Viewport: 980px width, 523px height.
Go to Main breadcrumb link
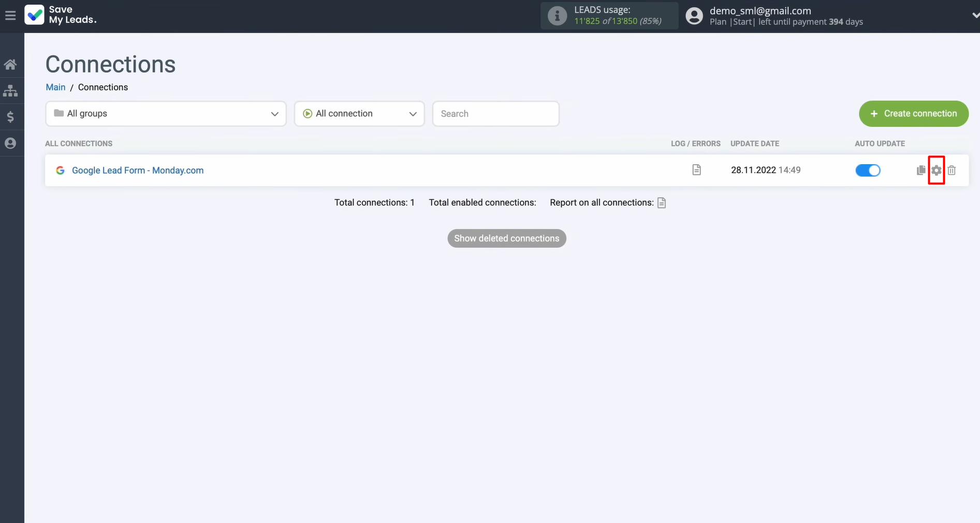click(55, 87)
